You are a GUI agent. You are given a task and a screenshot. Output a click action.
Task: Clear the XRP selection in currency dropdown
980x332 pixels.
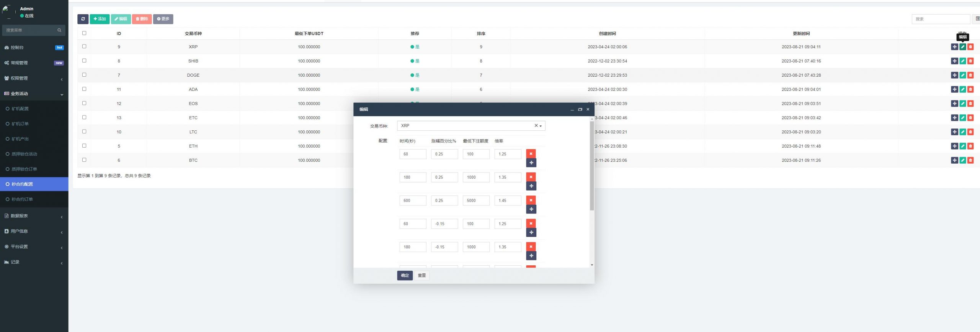536,126
